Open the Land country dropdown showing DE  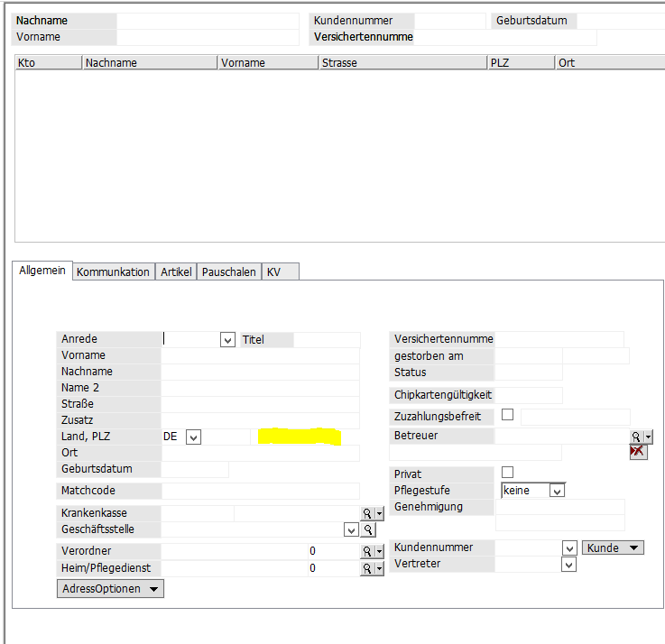point(193,437)
